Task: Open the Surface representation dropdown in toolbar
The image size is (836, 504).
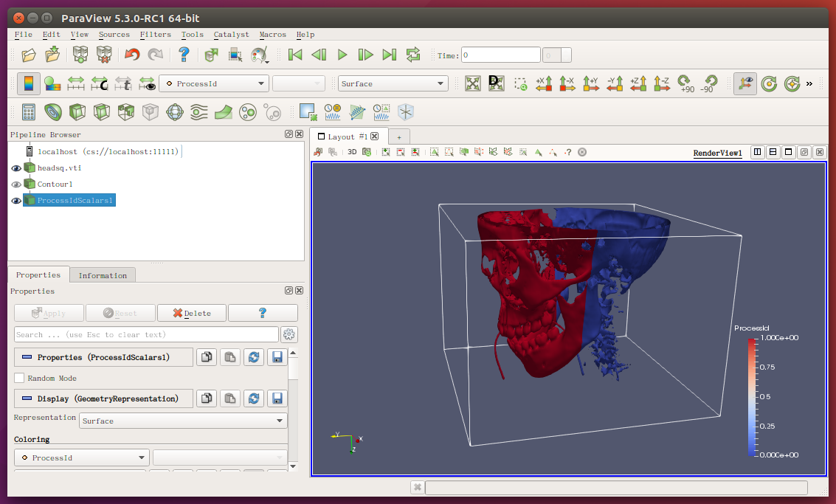Action: click(x=393, y=83)
